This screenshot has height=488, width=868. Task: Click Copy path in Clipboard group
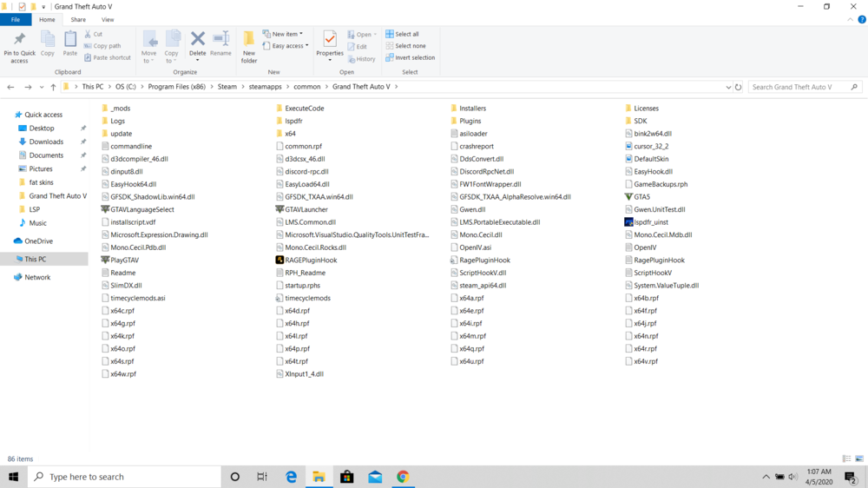pos(102,46)
